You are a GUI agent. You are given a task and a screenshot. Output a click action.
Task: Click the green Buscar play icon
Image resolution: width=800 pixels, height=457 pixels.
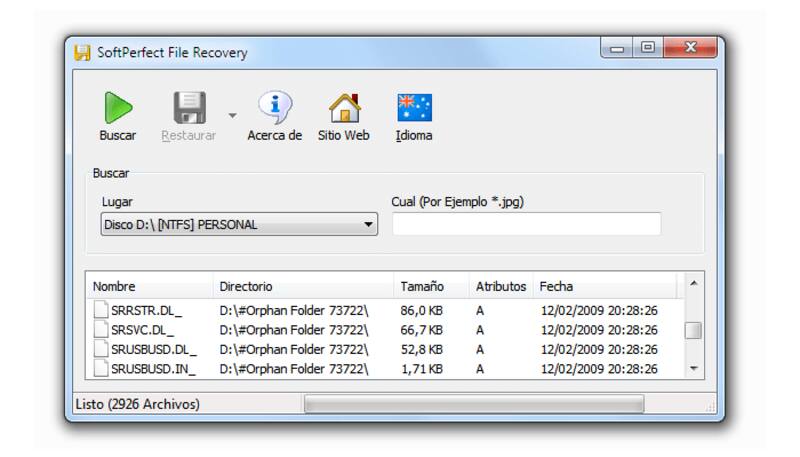(x=118, y=108)
